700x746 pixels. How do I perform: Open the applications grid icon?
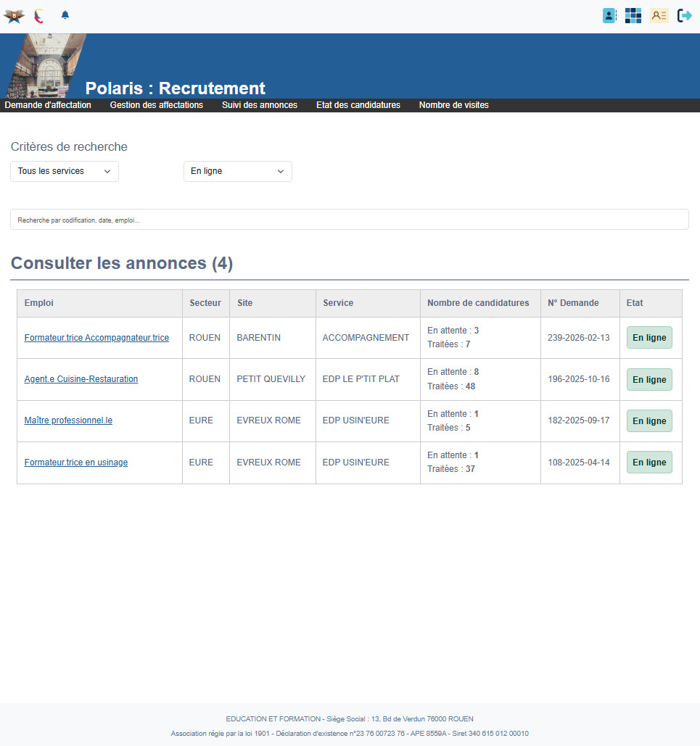[633, 16]
